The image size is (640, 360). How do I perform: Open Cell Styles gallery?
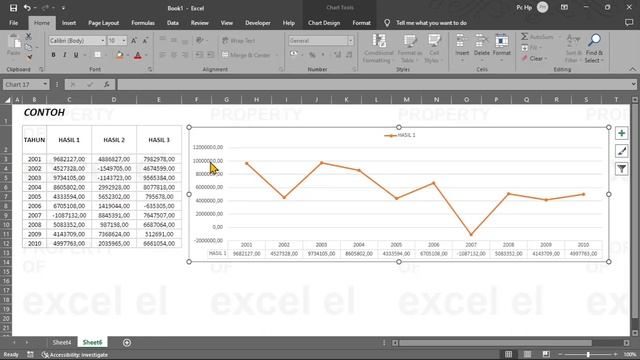[434, 49]
